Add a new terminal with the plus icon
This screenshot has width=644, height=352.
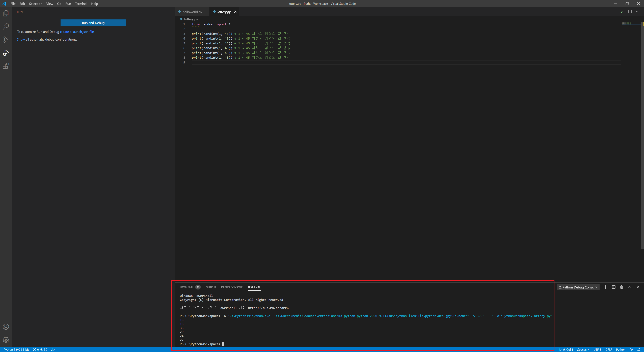[x=605, y=287]
